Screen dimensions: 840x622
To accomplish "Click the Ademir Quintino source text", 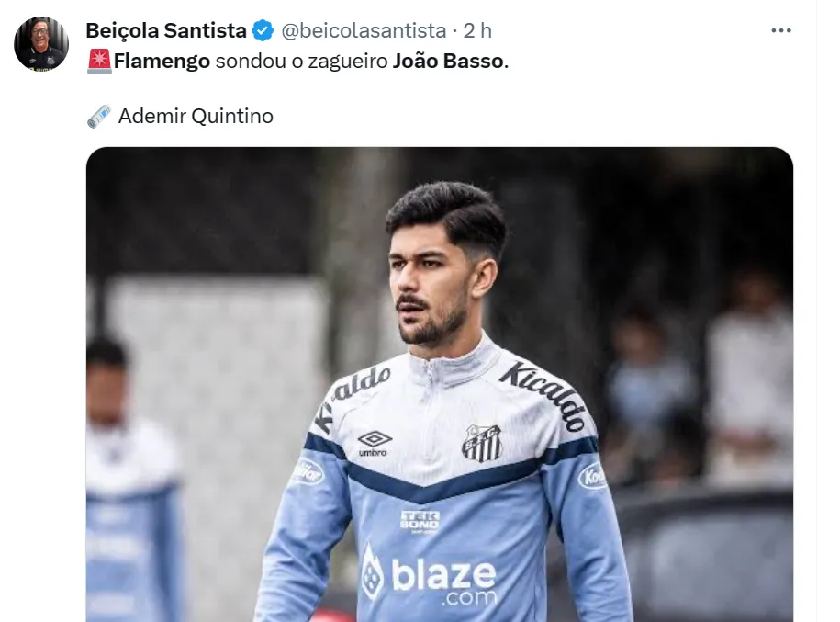I will coord(196,116).
